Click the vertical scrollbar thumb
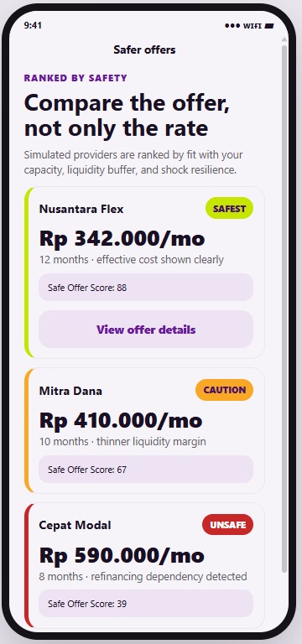The image size is (302, 644). pyautogui.click(x=284, y=309)
